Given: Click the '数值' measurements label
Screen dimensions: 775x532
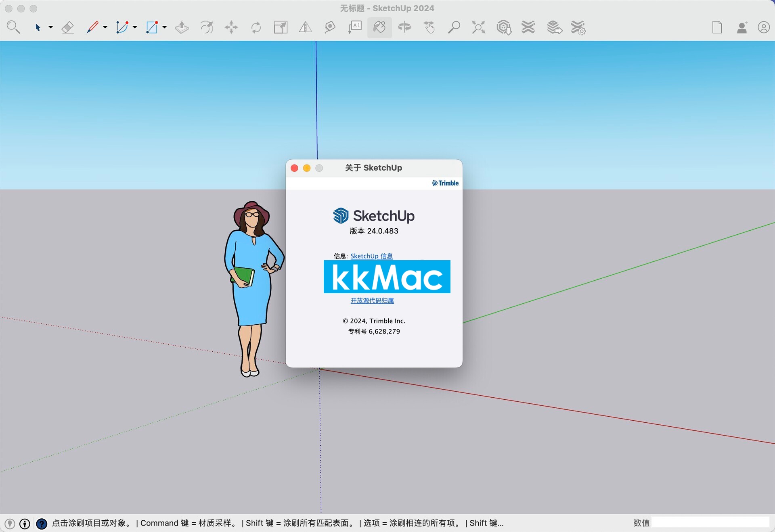Looking at the screenshot, I should (641, 523).
